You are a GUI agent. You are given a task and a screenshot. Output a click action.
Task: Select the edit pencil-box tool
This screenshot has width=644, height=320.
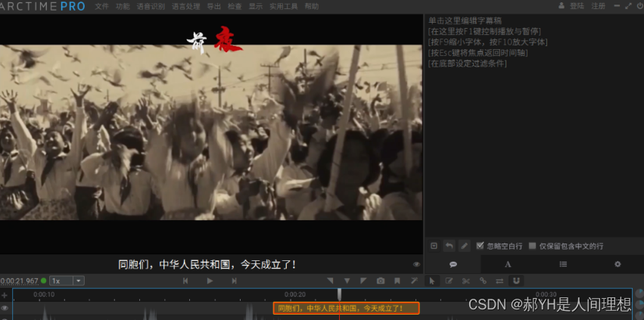(449, 281)
